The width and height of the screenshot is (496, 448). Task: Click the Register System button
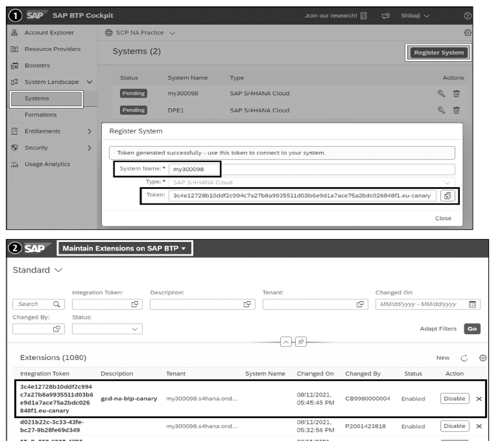[438, 52]
